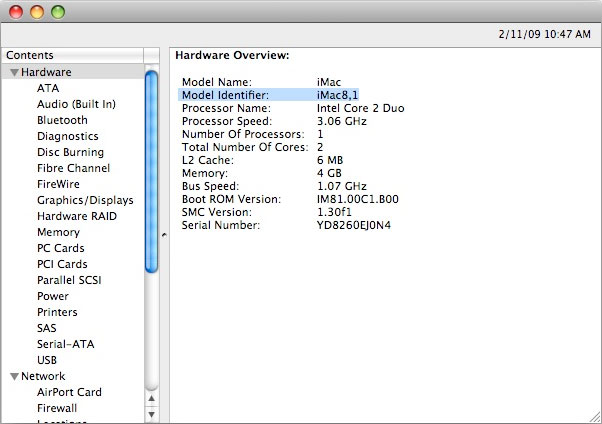
Task: Collapse the Hardware disclosure triangle
Action: [x=15, y=72]
